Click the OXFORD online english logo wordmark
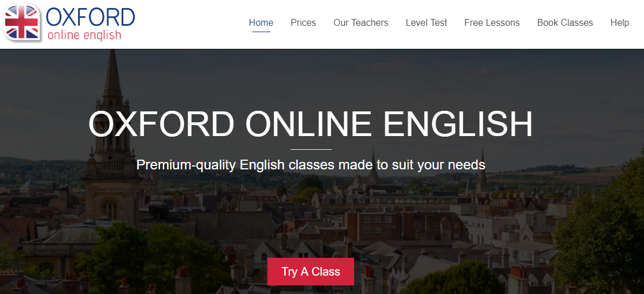Image resolution: width=644 pixels, height=294 pixels. (x=90, y=24)
